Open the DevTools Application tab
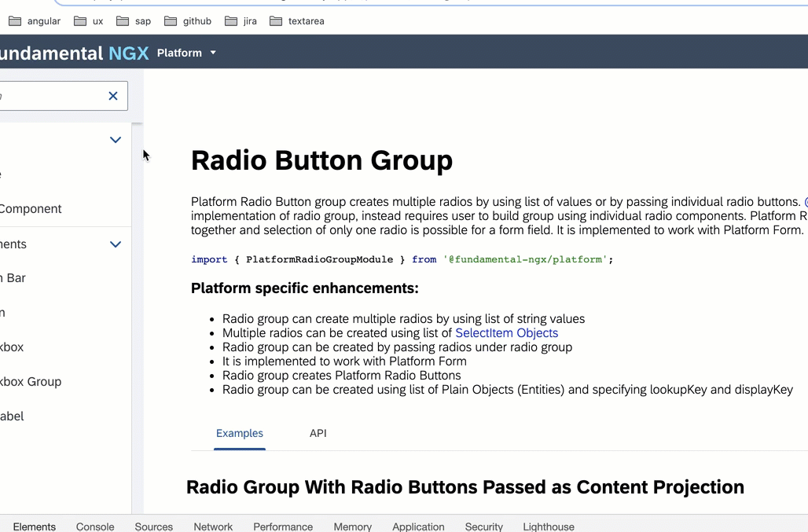 [x=418, y=526]
